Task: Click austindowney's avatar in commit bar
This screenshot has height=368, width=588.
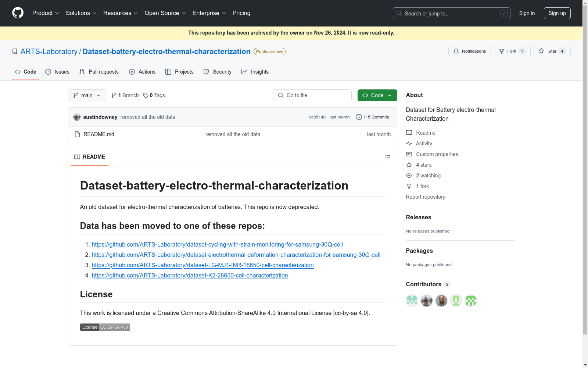Action: tap(77, 117)
